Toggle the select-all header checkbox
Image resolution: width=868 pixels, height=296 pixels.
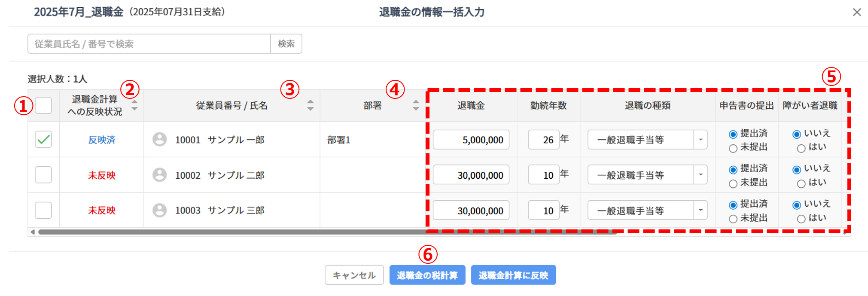43,105
